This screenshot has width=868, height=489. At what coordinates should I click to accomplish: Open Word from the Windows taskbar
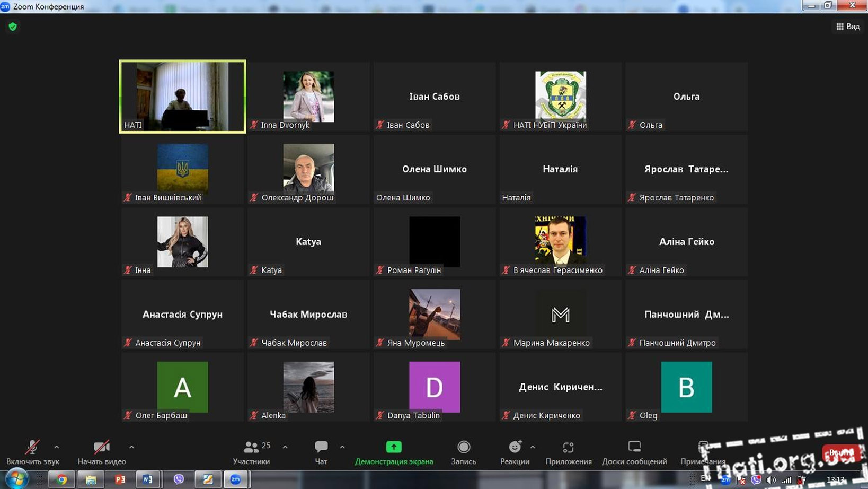pos(148,479)
